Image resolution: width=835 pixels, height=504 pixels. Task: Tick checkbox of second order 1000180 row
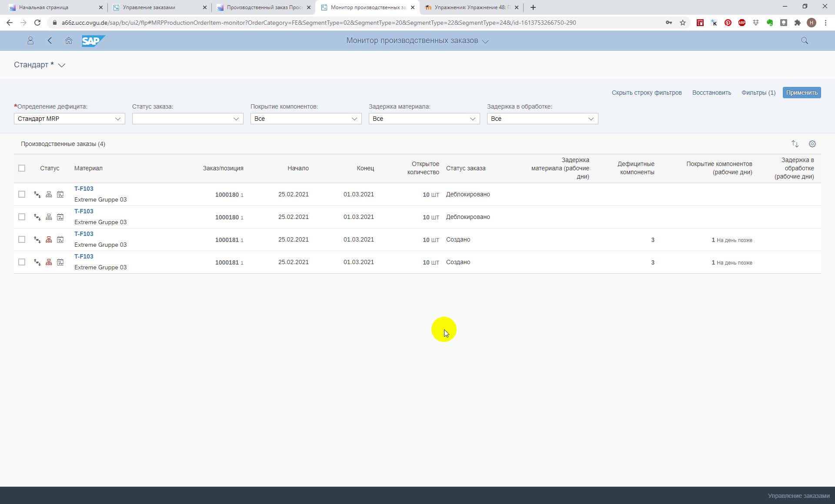click(22, 217)
